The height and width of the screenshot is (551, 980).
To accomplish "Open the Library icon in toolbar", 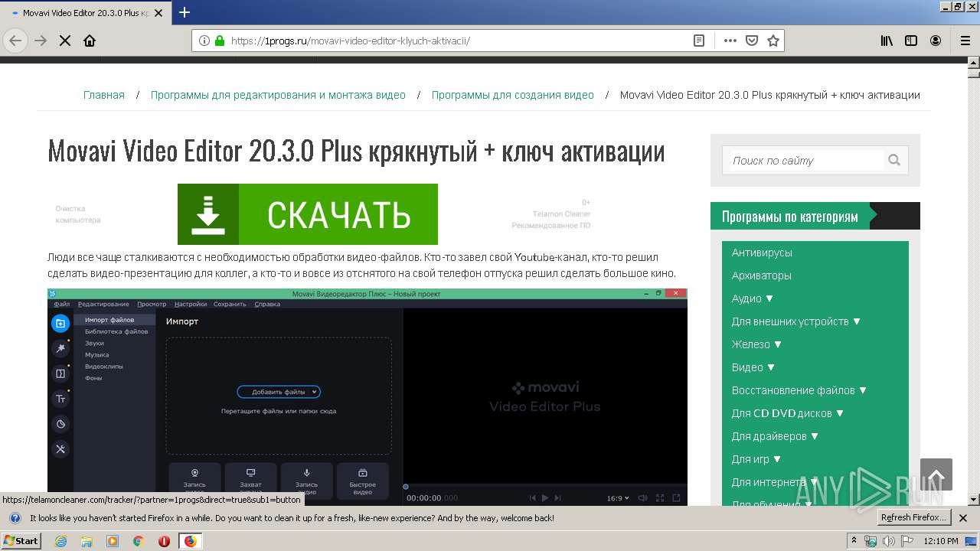I will pyautogui.click(x=887, y=41).
